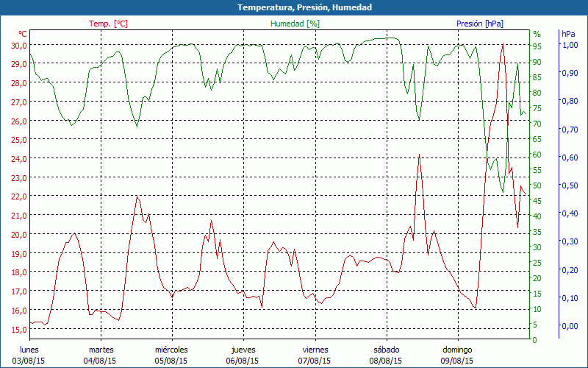The width and height of the screenshot is (588, 368).
Task: Click the martes 04/08/15 date label
Action: [x=101, y=355]
